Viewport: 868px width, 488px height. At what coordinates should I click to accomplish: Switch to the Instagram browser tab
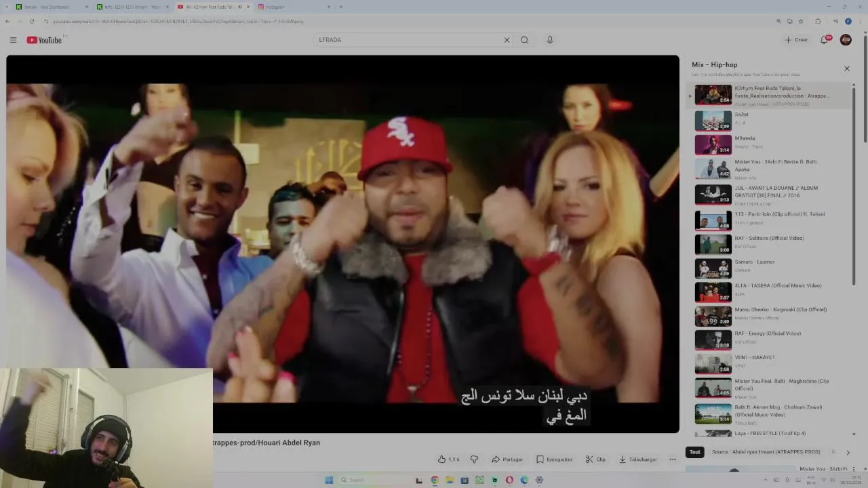(294, 7)
